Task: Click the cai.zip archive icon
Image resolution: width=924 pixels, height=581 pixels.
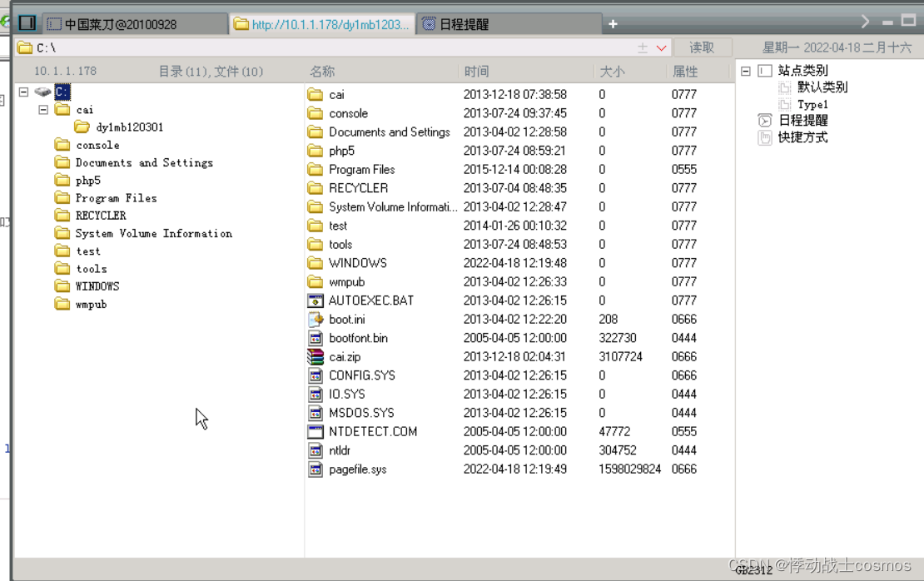Action: pyautogui.click(x=315, y=356)
